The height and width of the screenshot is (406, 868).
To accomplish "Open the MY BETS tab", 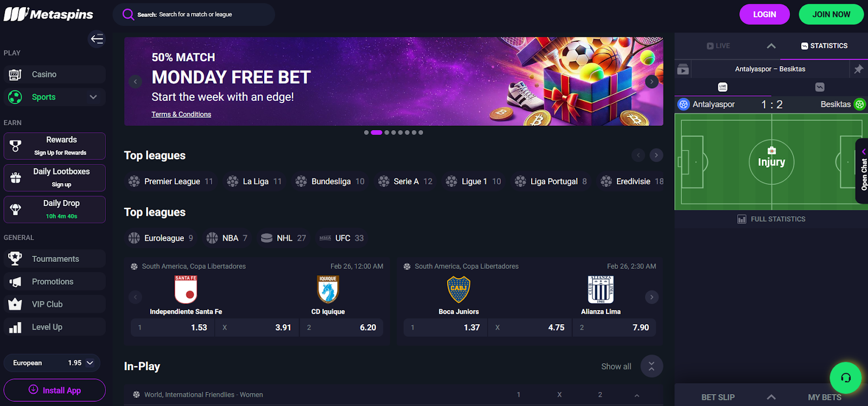I will pos(824,397).
